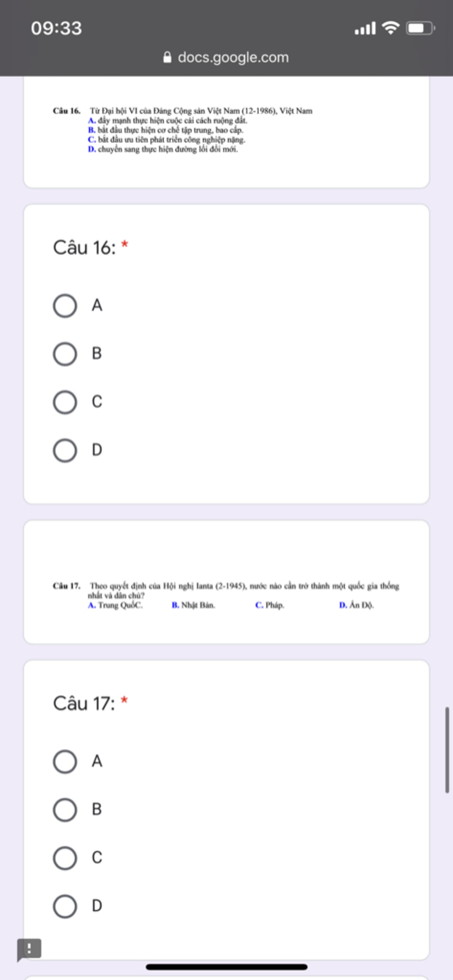Click the report problem exclamation icon
The height and width of the screenshot is (980, 453).
click(29, 949)
